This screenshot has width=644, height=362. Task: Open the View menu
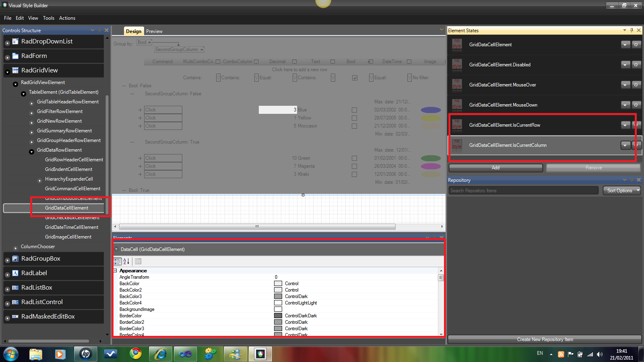[x=33, y=18]
